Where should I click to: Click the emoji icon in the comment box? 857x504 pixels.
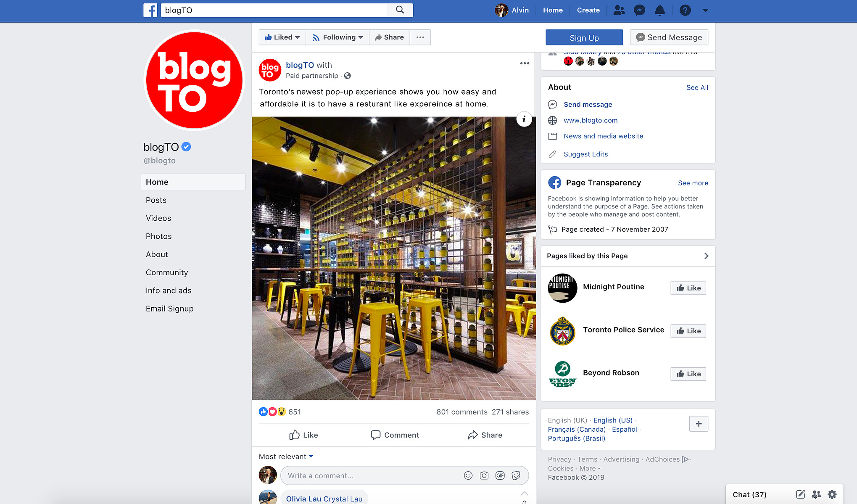coord(468,475)
